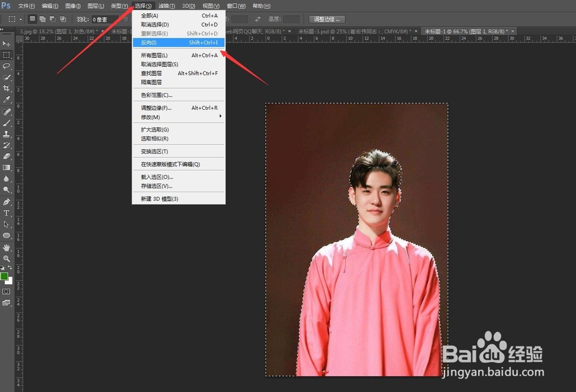The height and width of the screenshot is (392, 576).
Task: Choose 载入选区(O)... menu entry
Action: [179, 177]
